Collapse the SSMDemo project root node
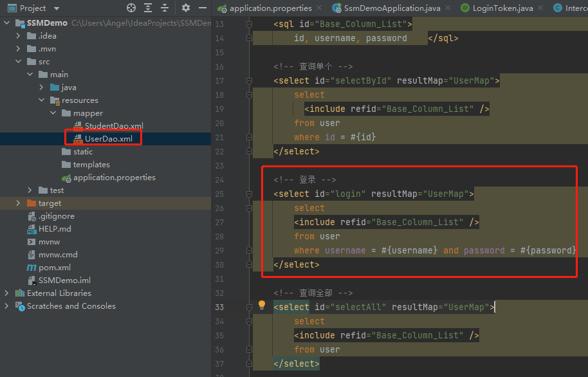The width and height of the screenshot is (588, 377). pos(6,23)
